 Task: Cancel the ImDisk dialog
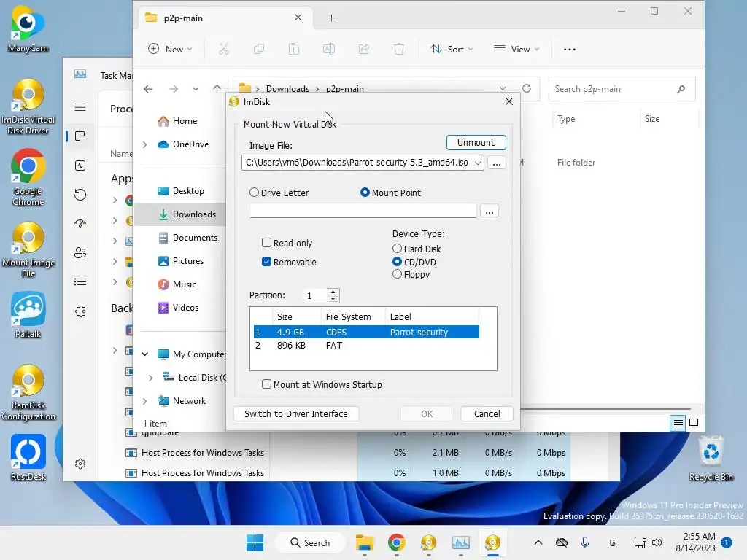click(487, 414)
